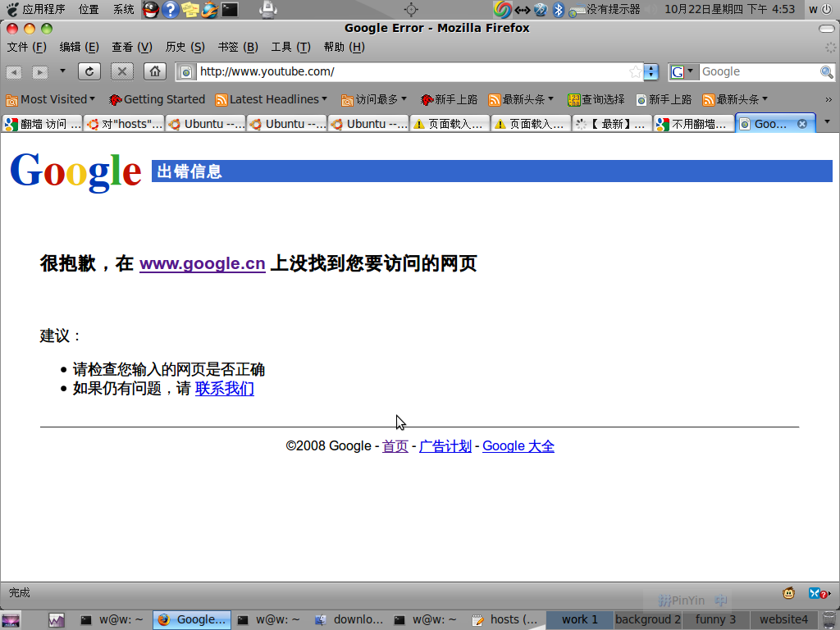The width and height of the screenshot is (840, 630).
Task: Open the Getting Started bookmark
Action: (157, 99)
